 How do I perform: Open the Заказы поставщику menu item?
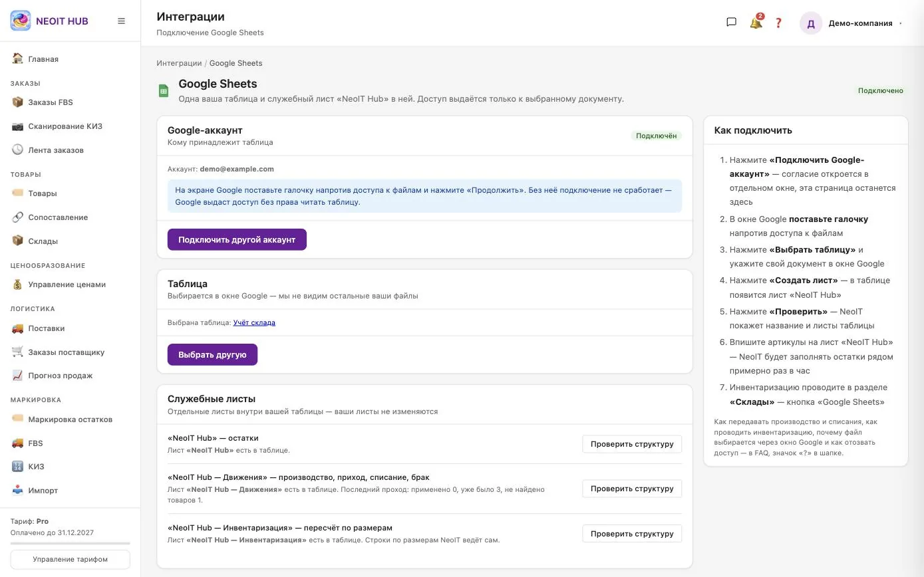coord(70,352)
